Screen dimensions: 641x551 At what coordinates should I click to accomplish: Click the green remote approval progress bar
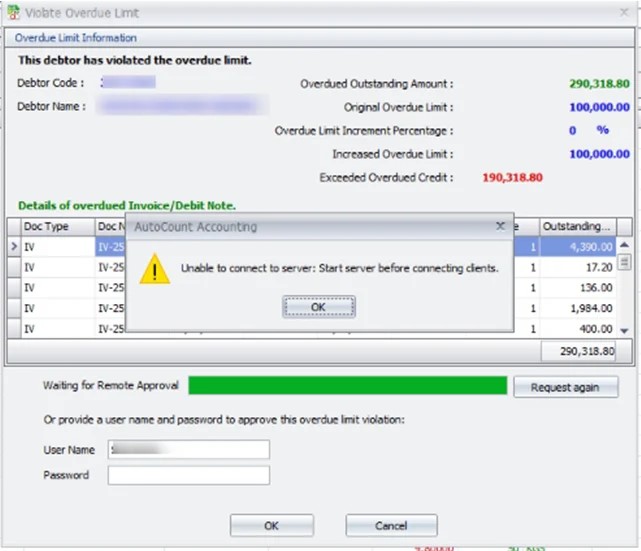tap(347, 386)
